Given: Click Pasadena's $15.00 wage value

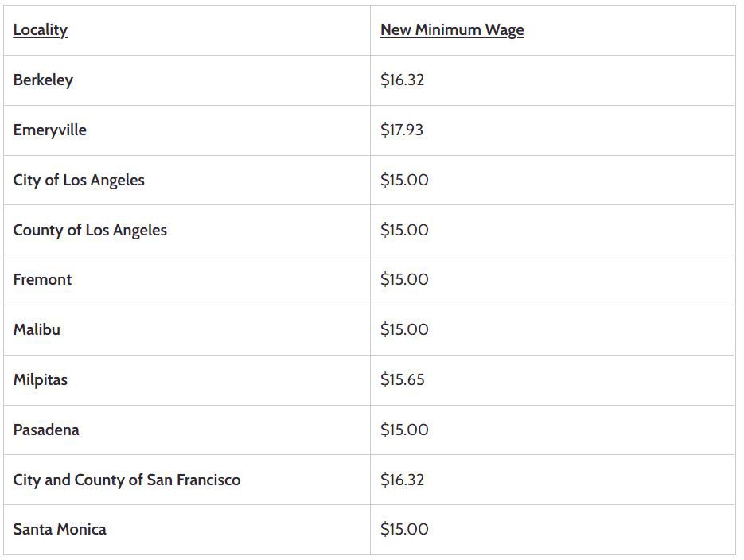Looking at the screenshot, I should tap(404, 430).
